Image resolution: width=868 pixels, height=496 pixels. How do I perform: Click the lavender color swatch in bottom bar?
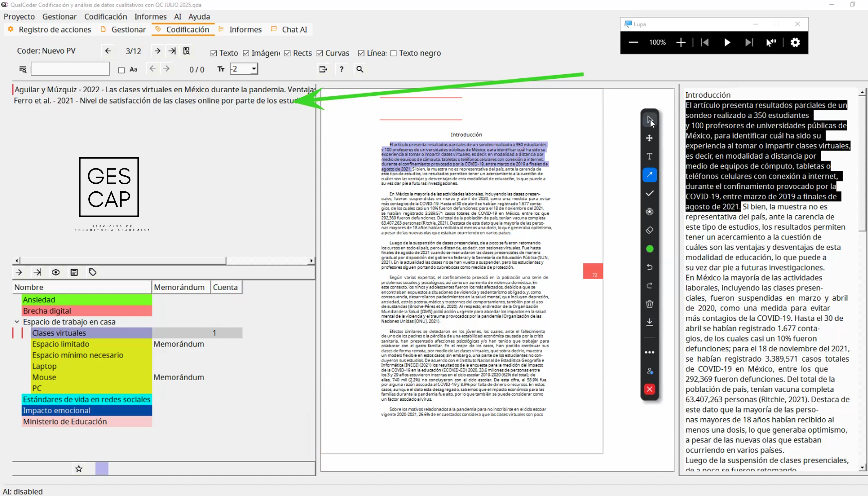(x=102, y=469)
